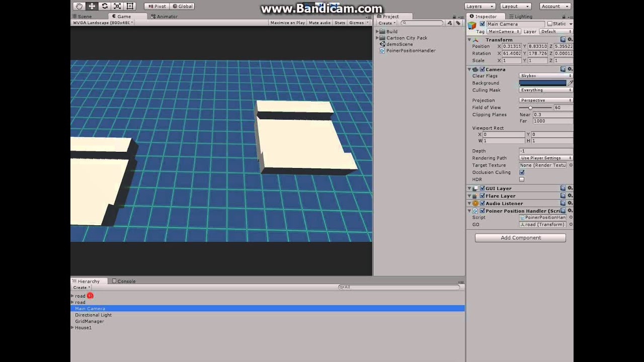Click the PoinerPositionHandler script icon in Project
644x362 pixels.
382,50
